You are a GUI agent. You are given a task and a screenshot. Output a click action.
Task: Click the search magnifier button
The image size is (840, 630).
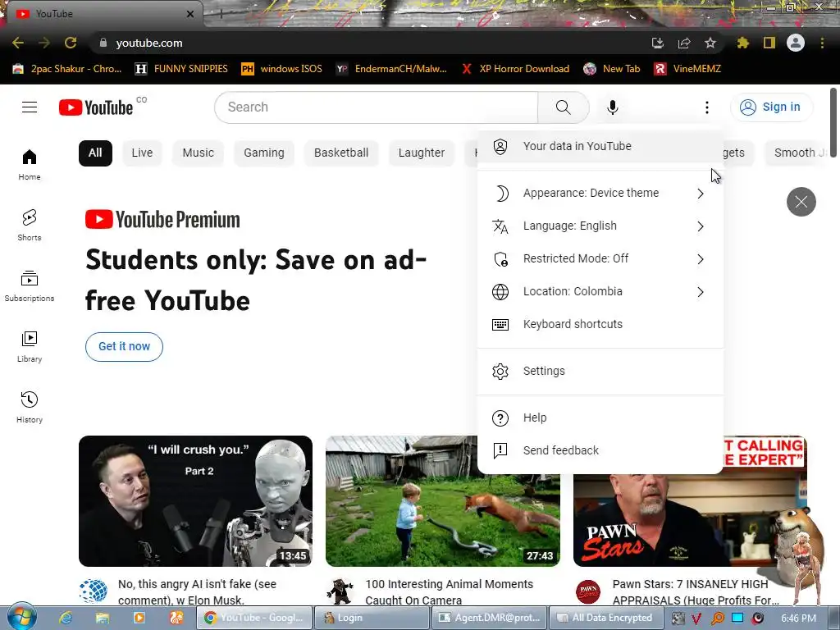click(x=563, y=107)
